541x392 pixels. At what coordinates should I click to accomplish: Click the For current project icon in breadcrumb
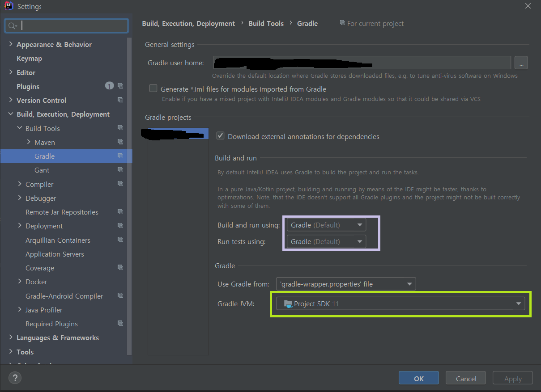point(342,23)
